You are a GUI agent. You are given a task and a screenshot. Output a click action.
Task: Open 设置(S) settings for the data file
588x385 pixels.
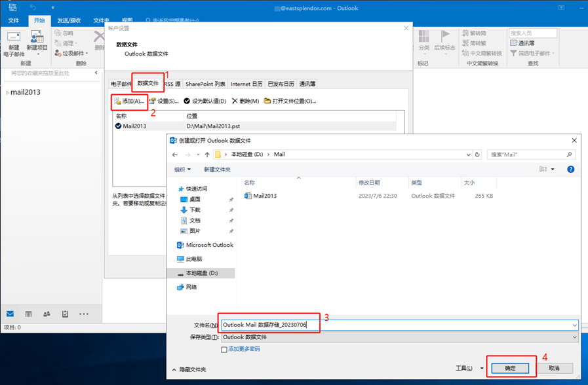point(164,101)
